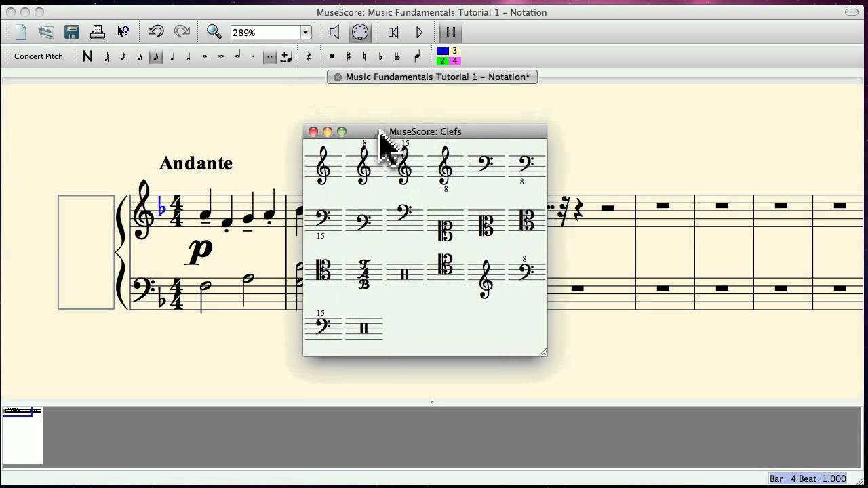Pick the TAB tablature clef
The image size is (868, 488).
tap(364, 274)
